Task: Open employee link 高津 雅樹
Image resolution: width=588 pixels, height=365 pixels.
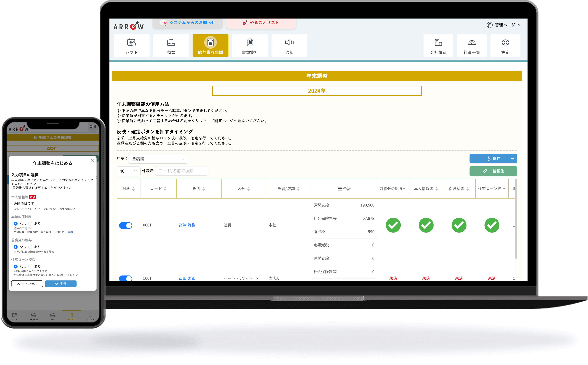Action: click(187, 225)
